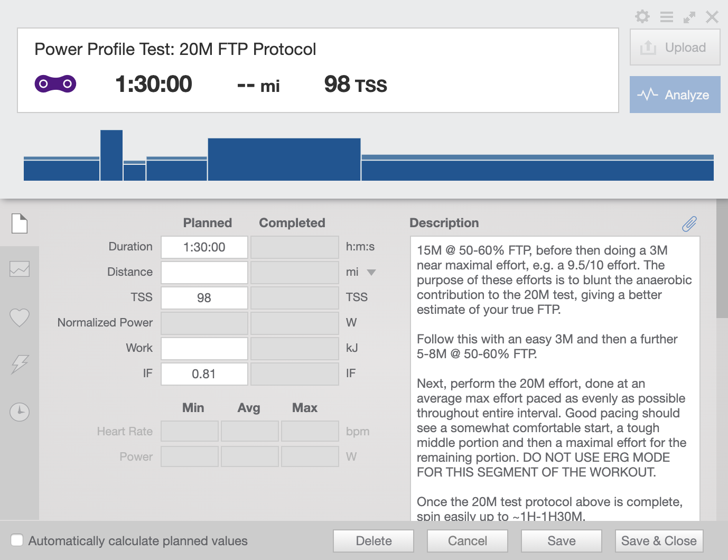Click the Save & Close button
This screenshot has height=560, width=728.
(x=659, y=541)
